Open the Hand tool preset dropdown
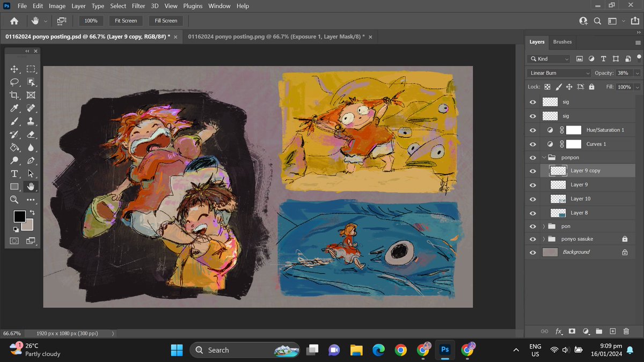Screen dimensions: 644x362 tap(46, 21)
